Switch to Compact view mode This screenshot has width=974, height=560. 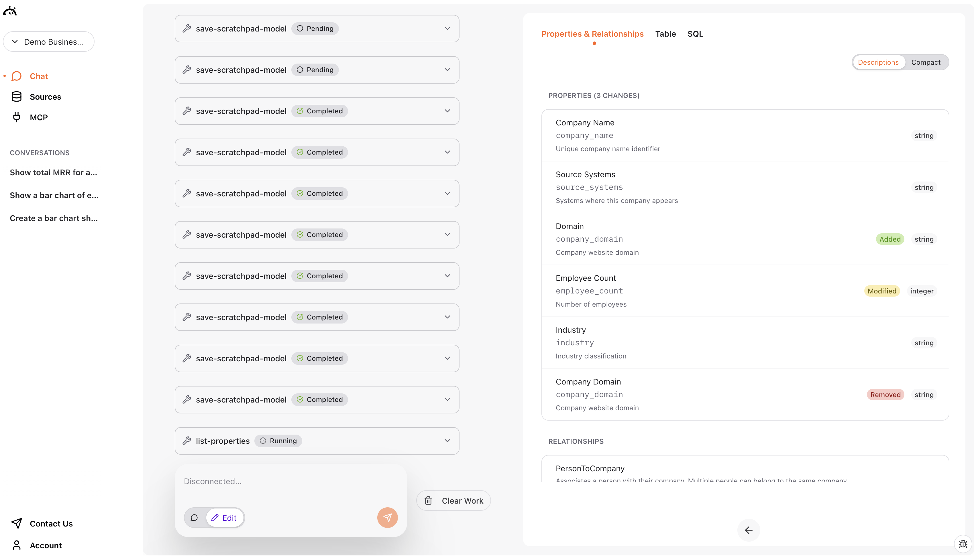click(x=926, y=62)
